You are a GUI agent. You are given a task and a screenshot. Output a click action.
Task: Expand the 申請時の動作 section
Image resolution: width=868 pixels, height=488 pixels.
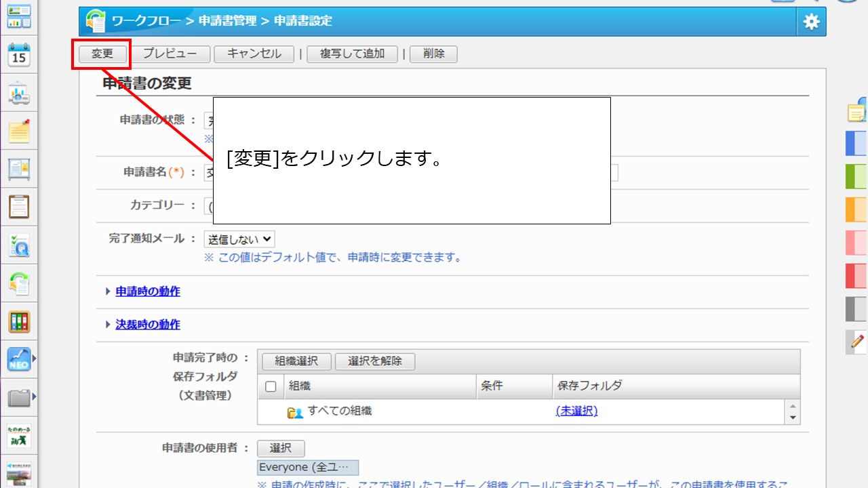coord(147,291)
